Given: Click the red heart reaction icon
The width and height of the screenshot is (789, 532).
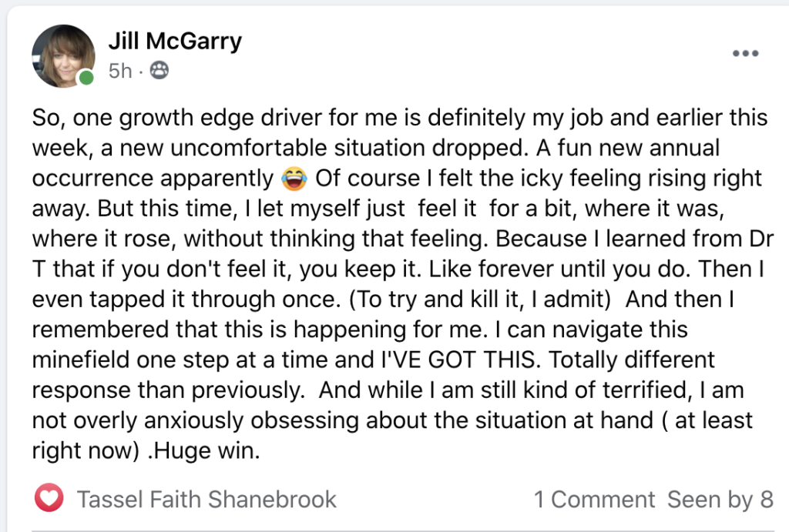Looking at the screenshot, I should point(49,498).
